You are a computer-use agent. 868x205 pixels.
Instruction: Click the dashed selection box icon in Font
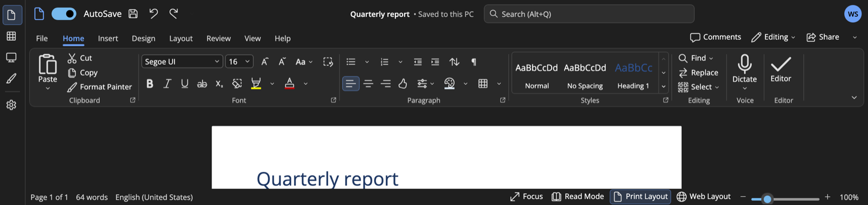tap(328, 61)
